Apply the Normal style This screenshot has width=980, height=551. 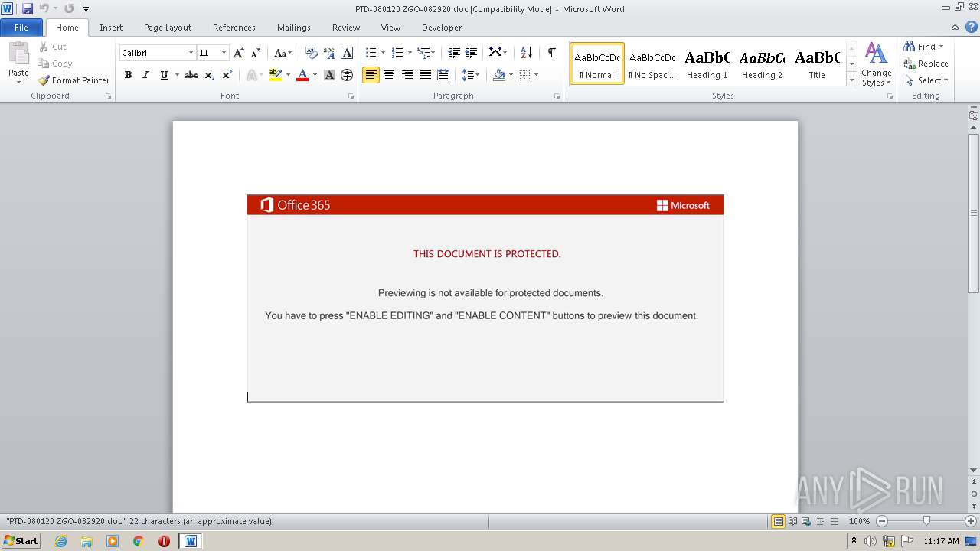(x=597, y=64)
